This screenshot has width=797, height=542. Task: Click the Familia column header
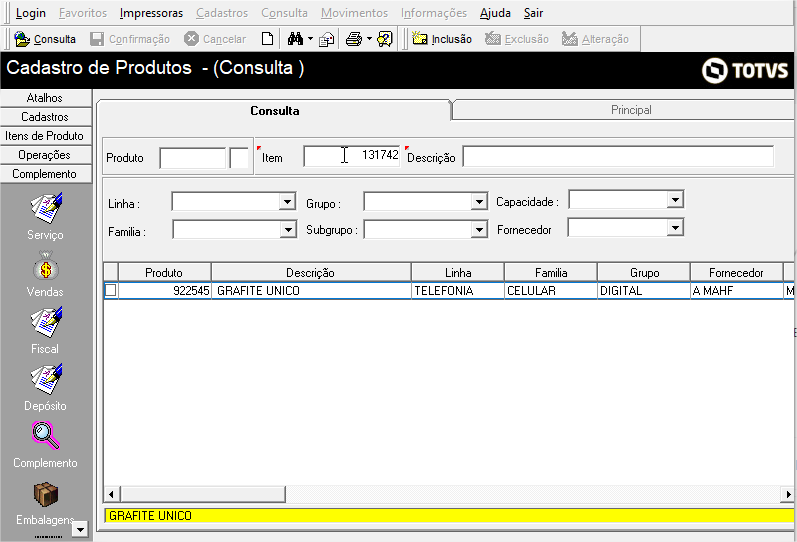[551, 273]
